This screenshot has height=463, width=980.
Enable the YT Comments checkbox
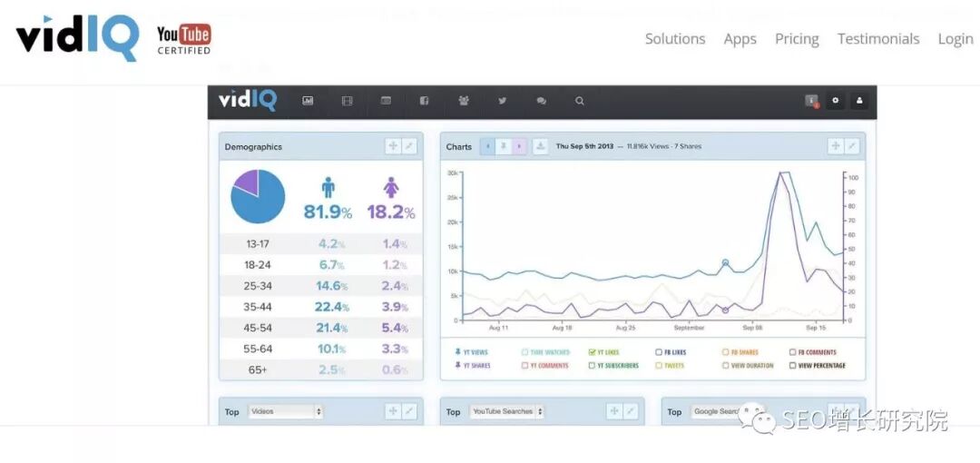524,365
